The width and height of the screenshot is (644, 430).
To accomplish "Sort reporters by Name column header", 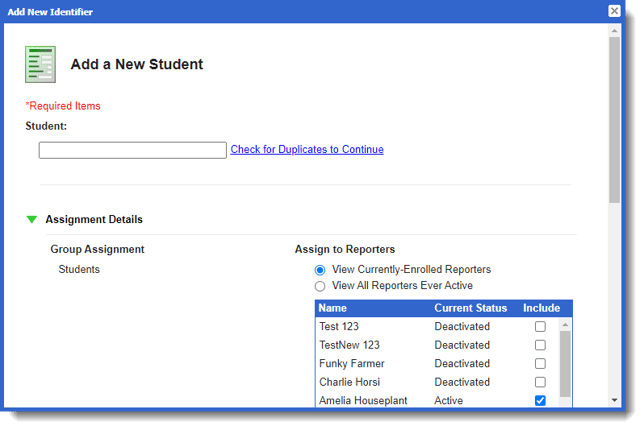I will [333, 308].
